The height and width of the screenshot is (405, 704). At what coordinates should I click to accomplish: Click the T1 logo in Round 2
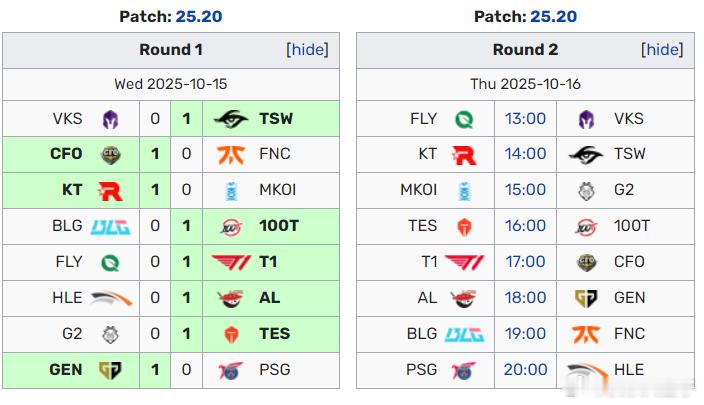[464, 262]
